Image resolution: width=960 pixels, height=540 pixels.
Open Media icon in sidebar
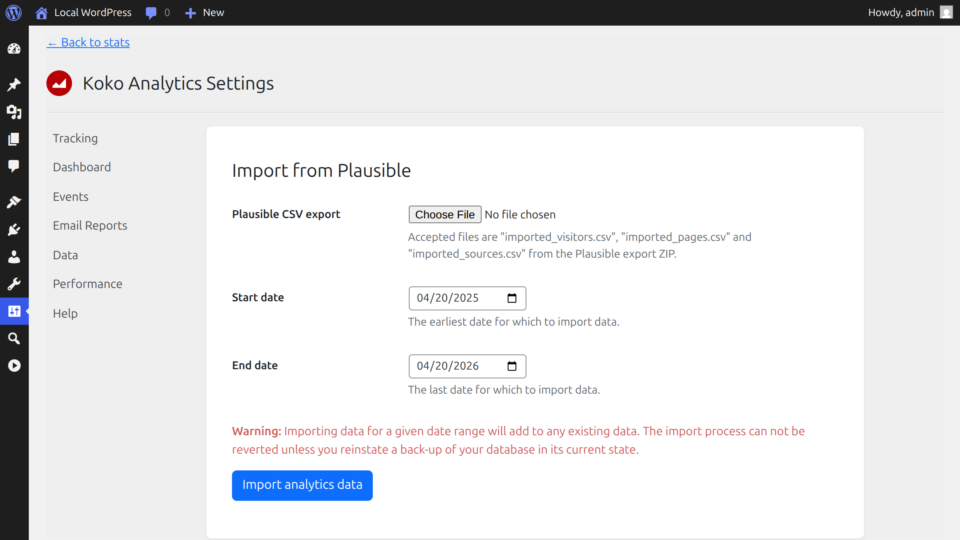click(x=14, y=112)
